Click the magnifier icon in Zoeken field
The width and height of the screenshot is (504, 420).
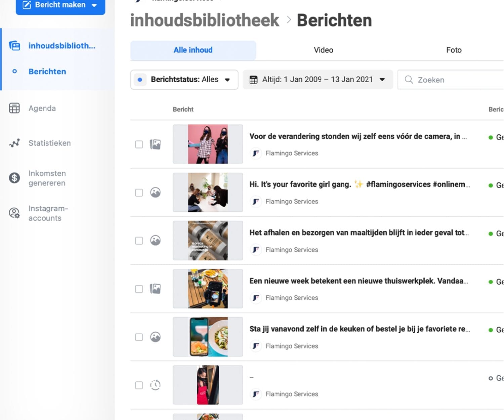click(x=409, y=80)
